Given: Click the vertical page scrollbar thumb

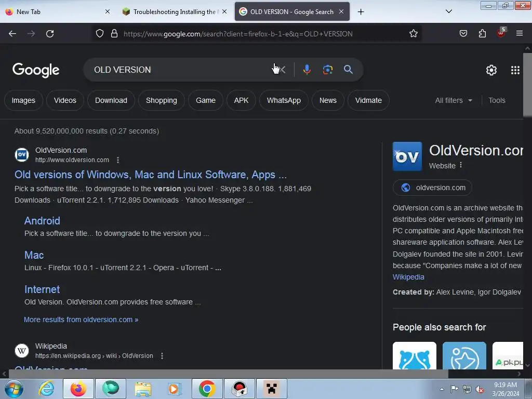Looking at the screenshot, I should (527, 85).
